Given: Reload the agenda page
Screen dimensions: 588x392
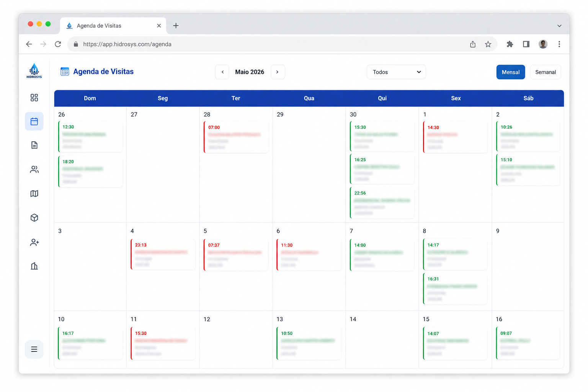Looking at the screenshot, I should [58, 44].
